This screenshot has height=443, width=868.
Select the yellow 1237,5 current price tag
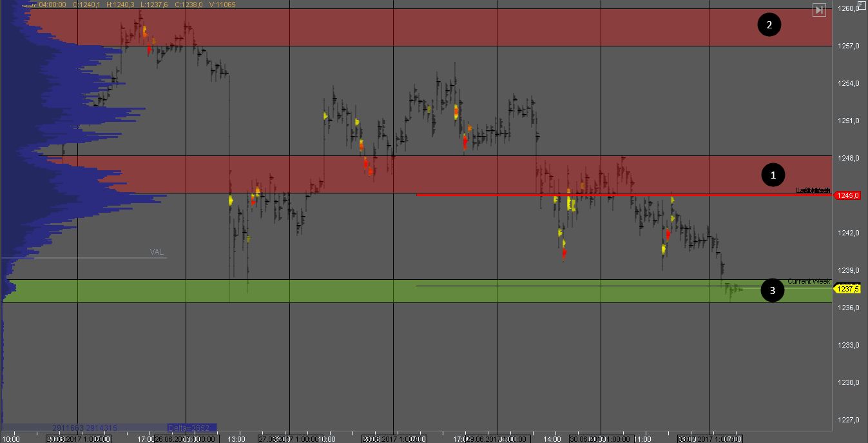pos(847,289)
